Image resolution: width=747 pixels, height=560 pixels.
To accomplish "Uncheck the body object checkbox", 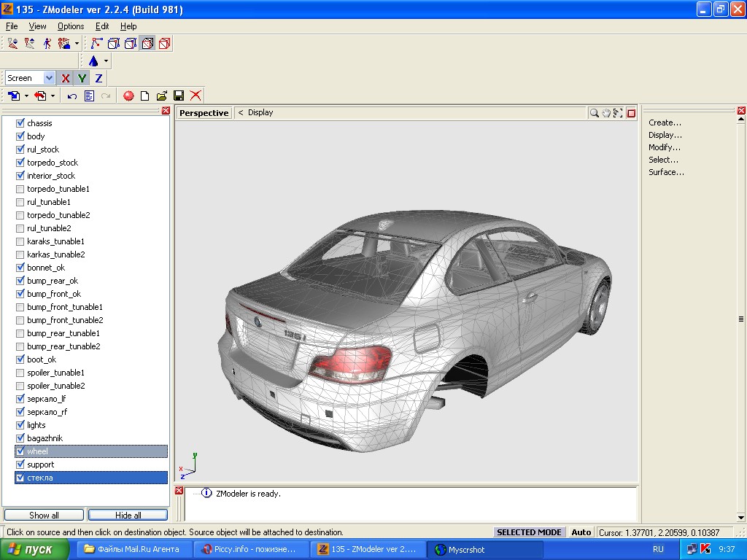I will [20, 136].
